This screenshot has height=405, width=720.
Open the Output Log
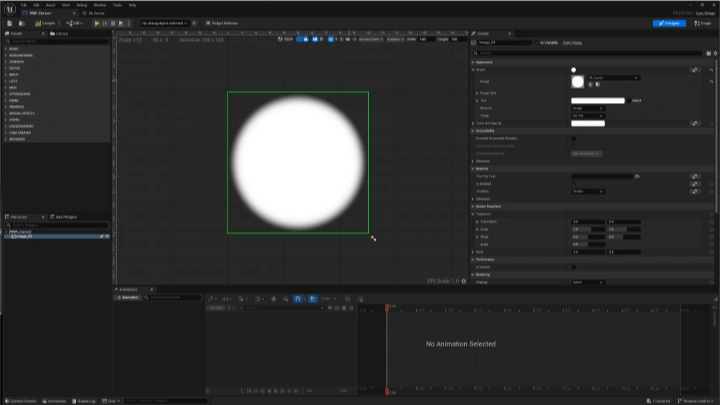[84, 401]
